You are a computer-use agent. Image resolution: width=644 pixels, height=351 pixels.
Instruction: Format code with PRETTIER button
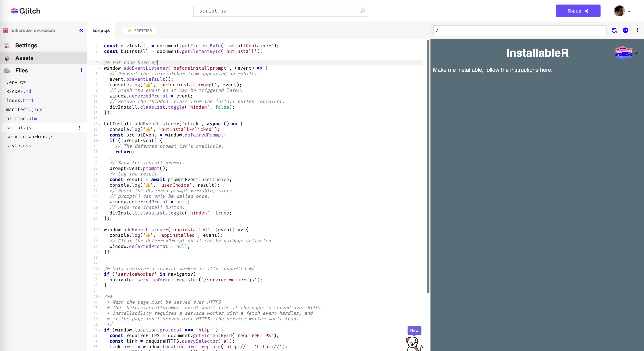(x=140, y=30)
